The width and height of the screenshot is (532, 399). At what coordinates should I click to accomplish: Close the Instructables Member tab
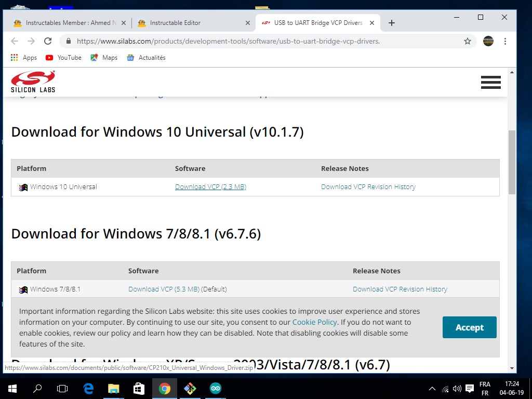point(124,23)
